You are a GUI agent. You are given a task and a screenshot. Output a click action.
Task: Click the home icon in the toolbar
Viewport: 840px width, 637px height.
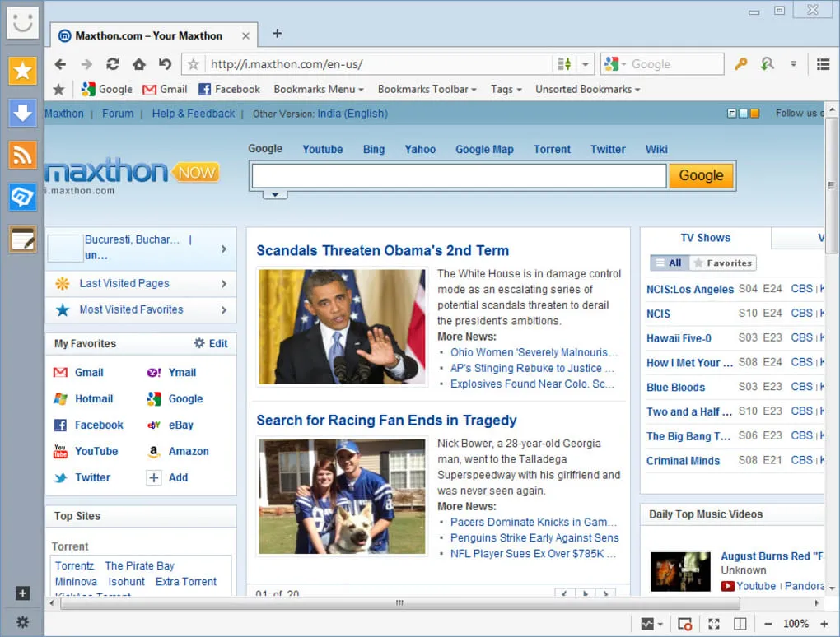click(x=138, y=63)
